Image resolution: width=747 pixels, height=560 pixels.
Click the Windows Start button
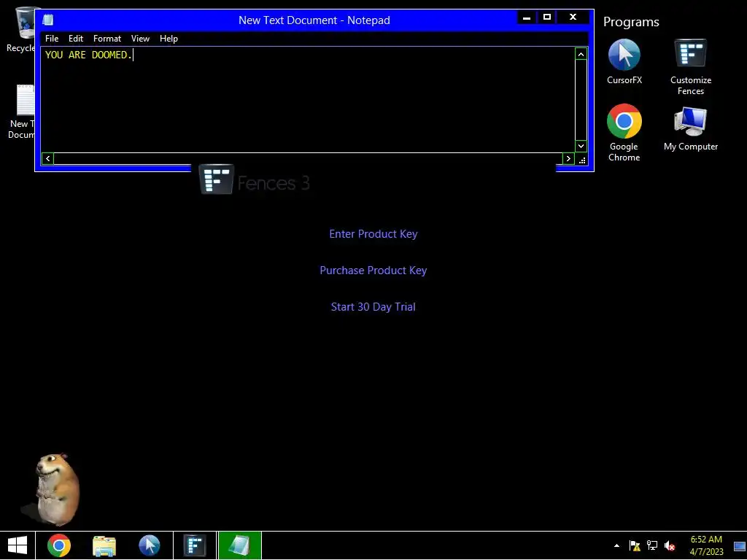click(x=18, y=545)
